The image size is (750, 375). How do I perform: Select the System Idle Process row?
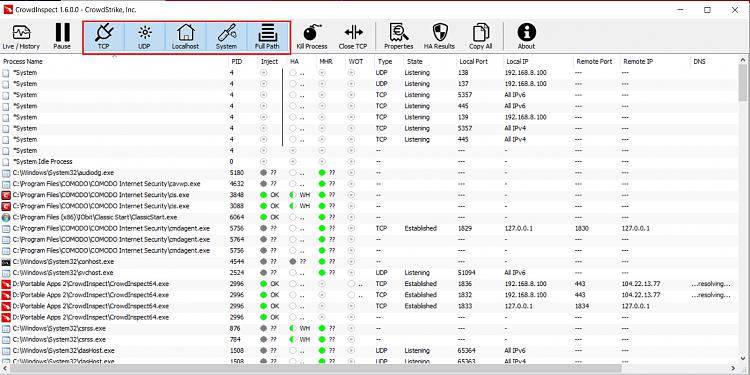click(x=369, y=162)
